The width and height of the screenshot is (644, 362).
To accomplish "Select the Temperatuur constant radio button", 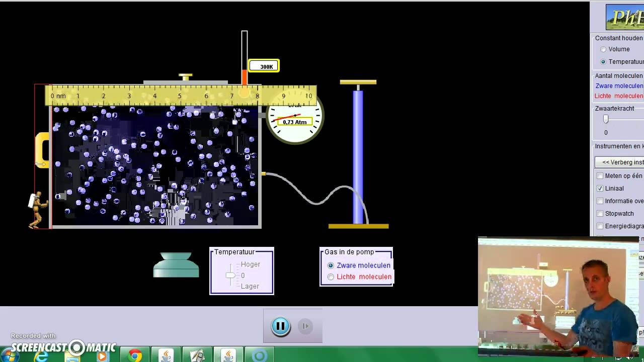I will [603, 62].
